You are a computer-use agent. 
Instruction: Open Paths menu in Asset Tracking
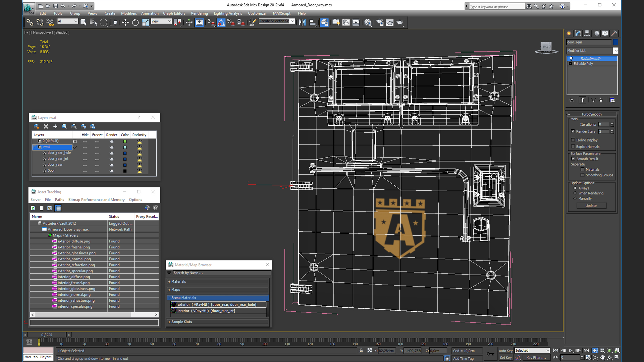coord(59,200)
